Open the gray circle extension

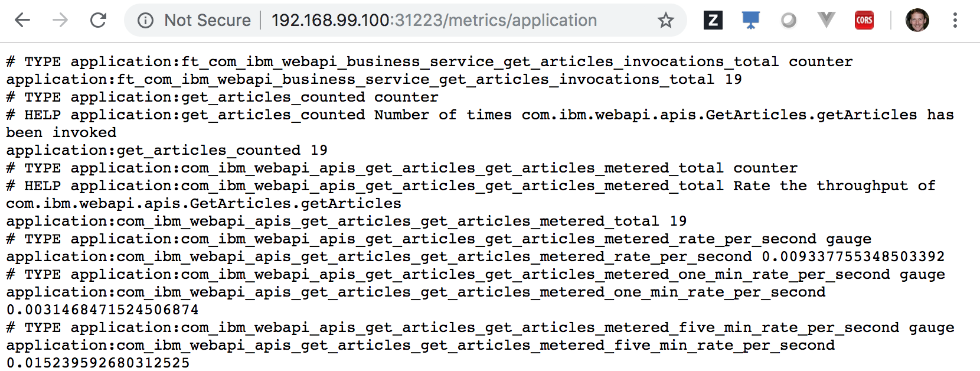pos(788,21)
